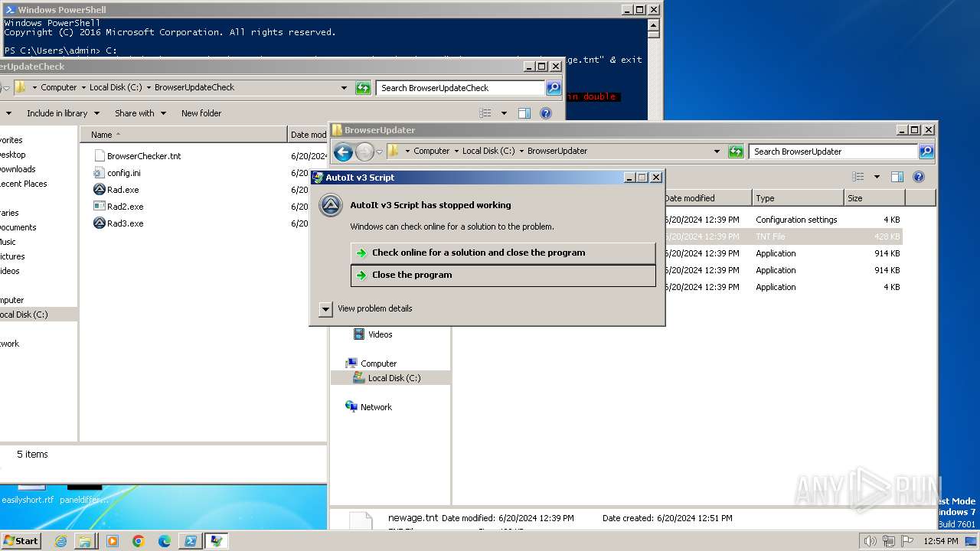This screenshot has width=980, height=551.
Task: Click search magnifier in BrowserUpdateCheck window
Action: pyautogui.click(x=554, y=88)
